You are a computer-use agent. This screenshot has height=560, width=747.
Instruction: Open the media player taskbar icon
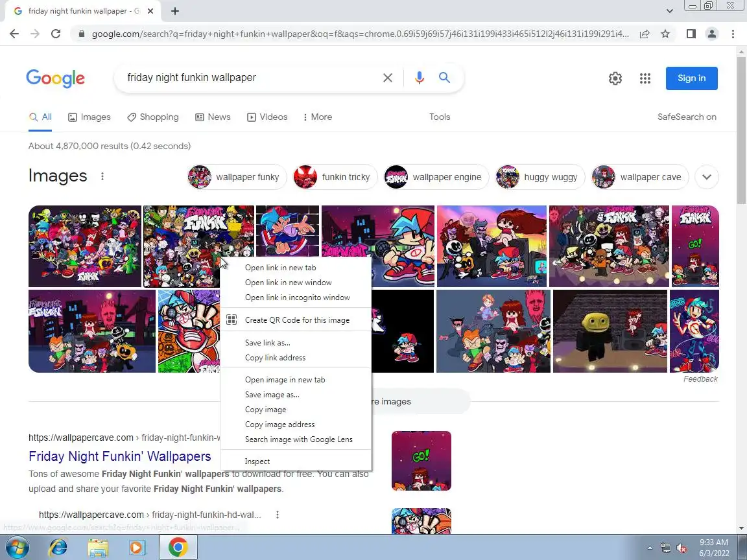[x=137, y=548]
